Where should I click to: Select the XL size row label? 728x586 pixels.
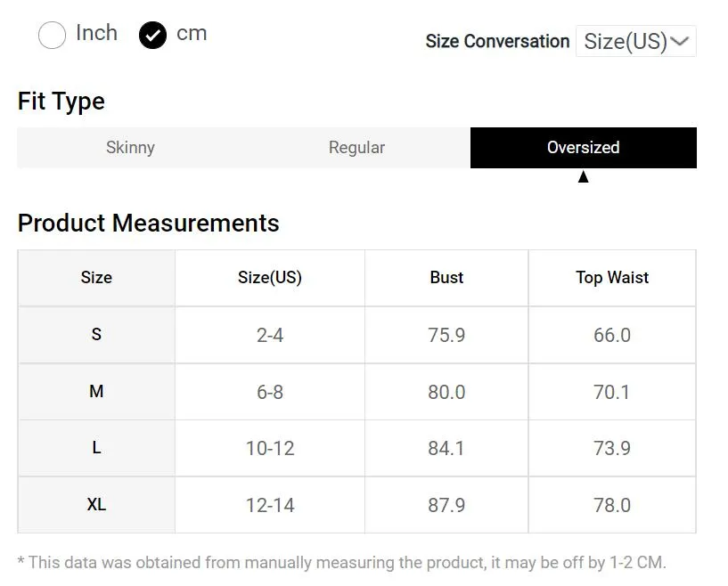tap(96, 505)
